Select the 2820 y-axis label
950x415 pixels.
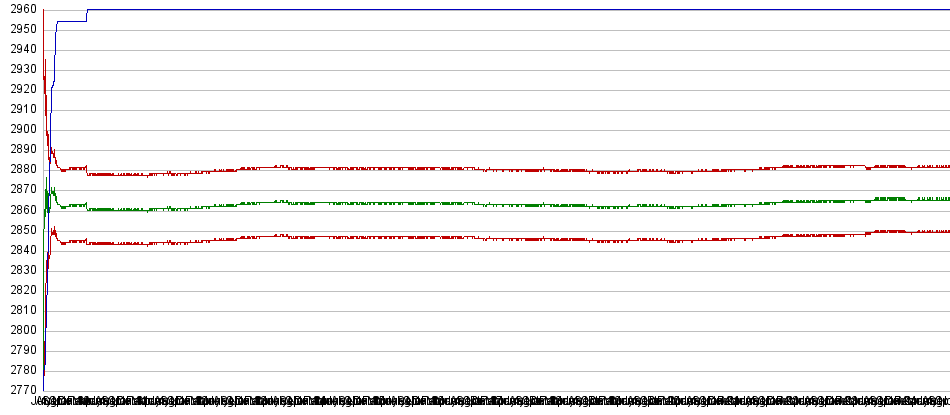click(x=19, y=290)
